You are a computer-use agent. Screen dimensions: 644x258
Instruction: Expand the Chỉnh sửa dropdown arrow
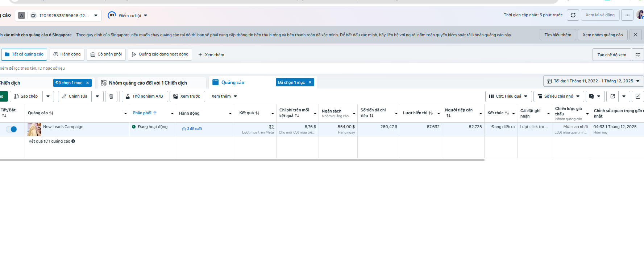[x=97, y=96]
